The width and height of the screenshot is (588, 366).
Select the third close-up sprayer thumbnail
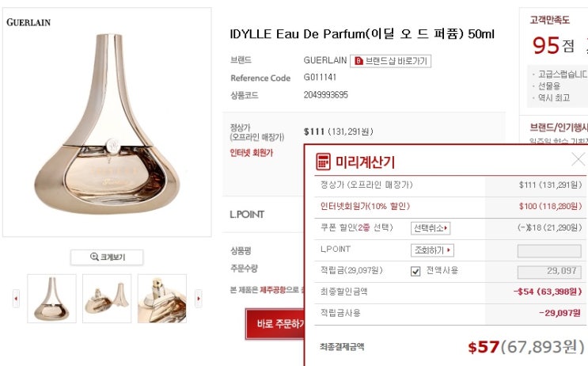[x=162, y=299]
